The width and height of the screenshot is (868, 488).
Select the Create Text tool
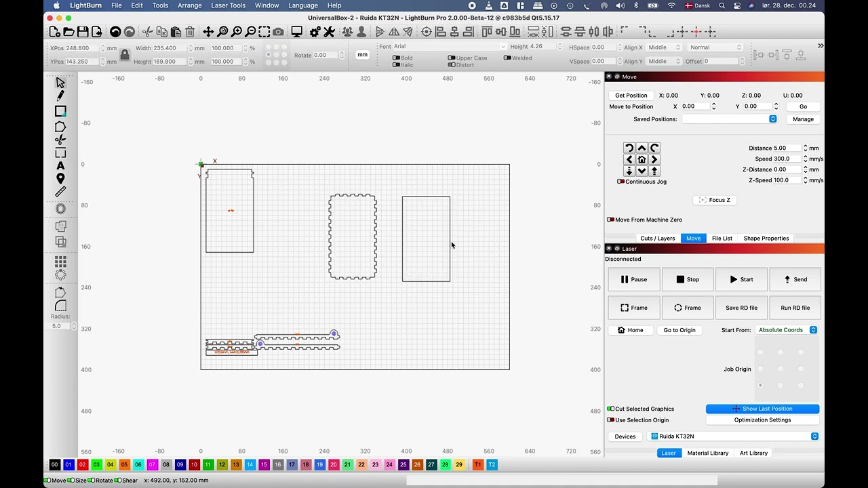point(60,165)
